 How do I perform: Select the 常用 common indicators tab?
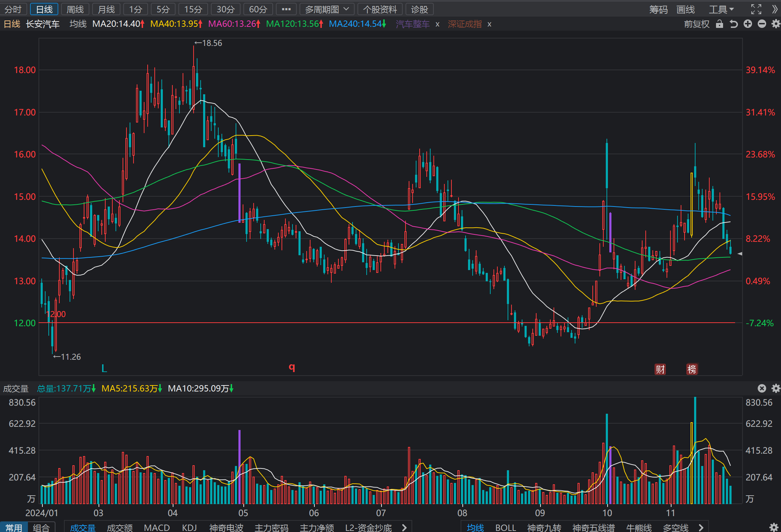14,527
